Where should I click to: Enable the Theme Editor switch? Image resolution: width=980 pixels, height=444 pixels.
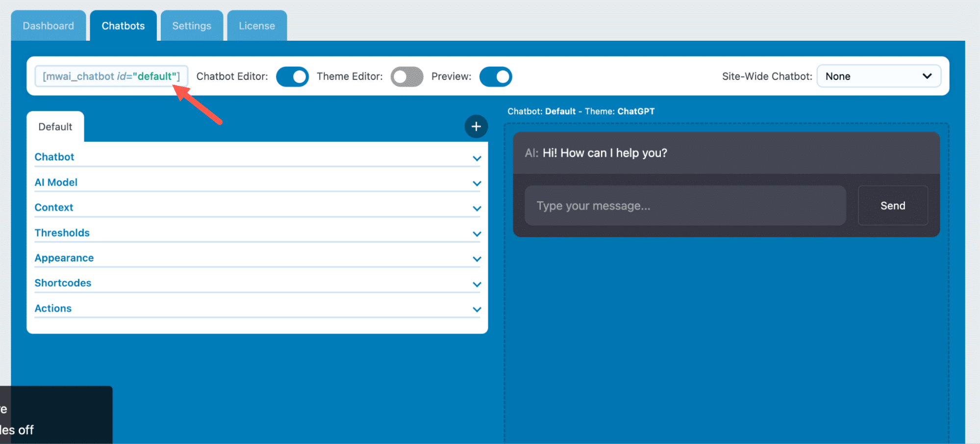coord(406,77)
